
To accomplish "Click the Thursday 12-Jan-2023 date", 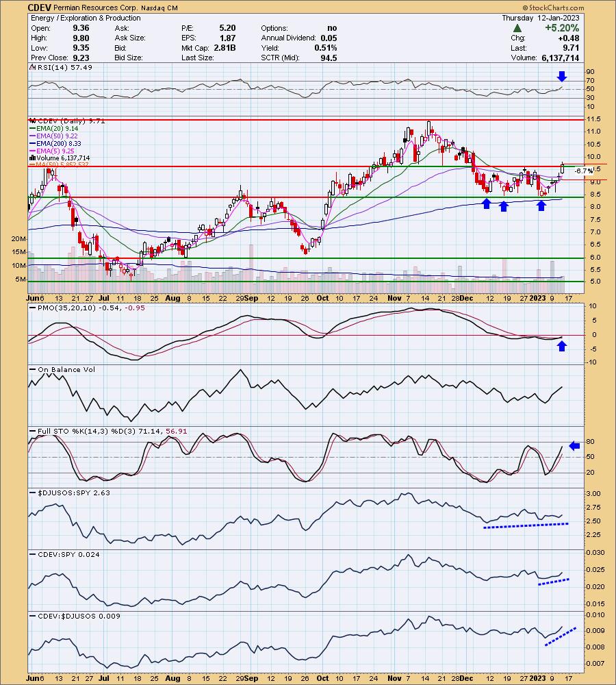I will click(x=541, y=18).
